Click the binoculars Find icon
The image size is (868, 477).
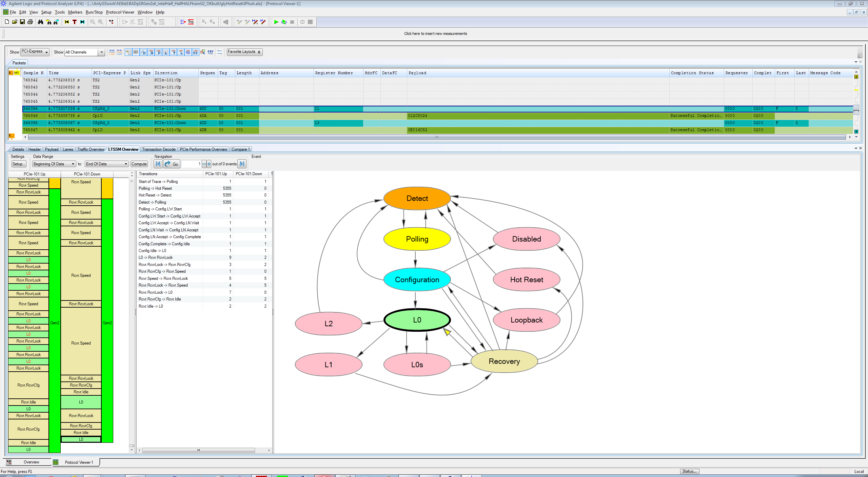41,22
